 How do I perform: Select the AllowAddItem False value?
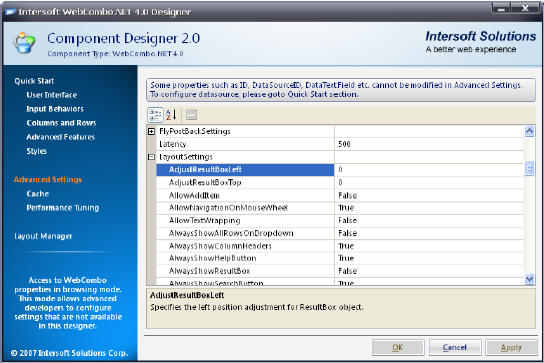tap(429, 195)
